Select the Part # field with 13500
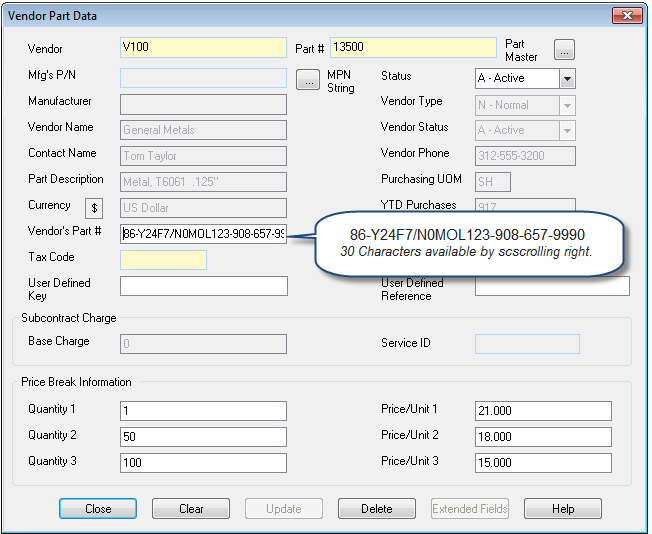Viewport: 652px width, 534px height. point(413,47)
